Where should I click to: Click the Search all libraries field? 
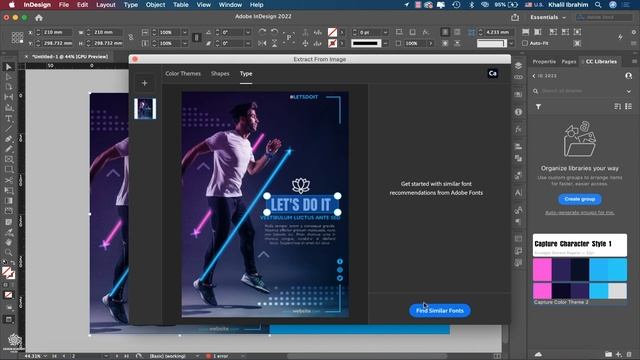[580, 91]
